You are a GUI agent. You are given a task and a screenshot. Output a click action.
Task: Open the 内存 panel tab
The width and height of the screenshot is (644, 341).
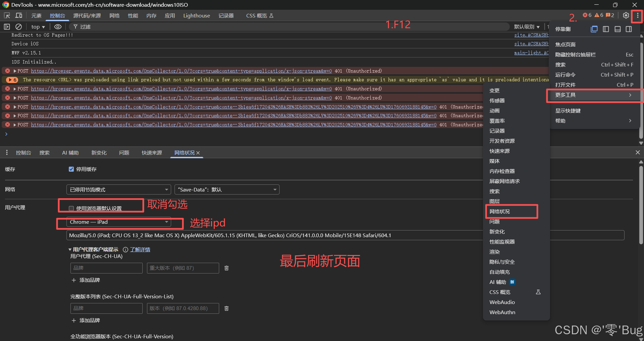pos(151,16)
